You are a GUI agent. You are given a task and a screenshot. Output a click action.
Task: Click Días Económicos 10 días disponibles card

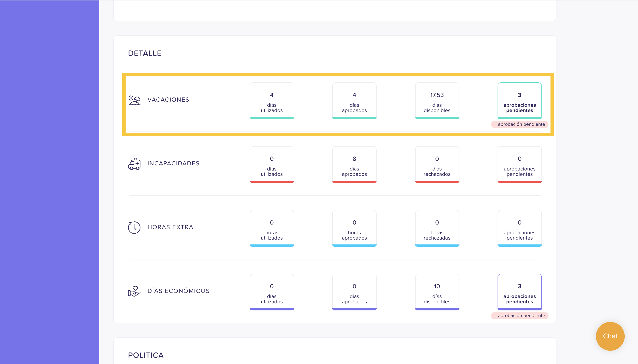[437, 292]
